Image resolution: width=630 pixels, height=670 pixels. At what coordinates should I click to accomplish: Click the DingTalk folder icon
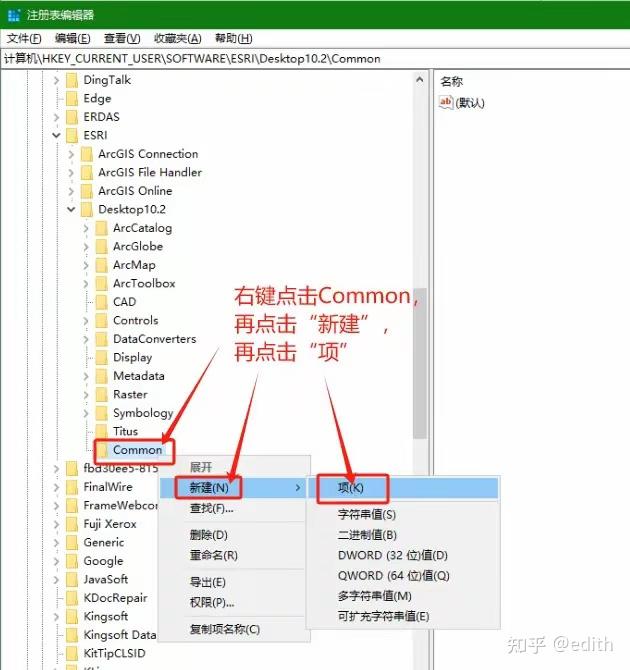pyautogui.click(x=72, y=80)
